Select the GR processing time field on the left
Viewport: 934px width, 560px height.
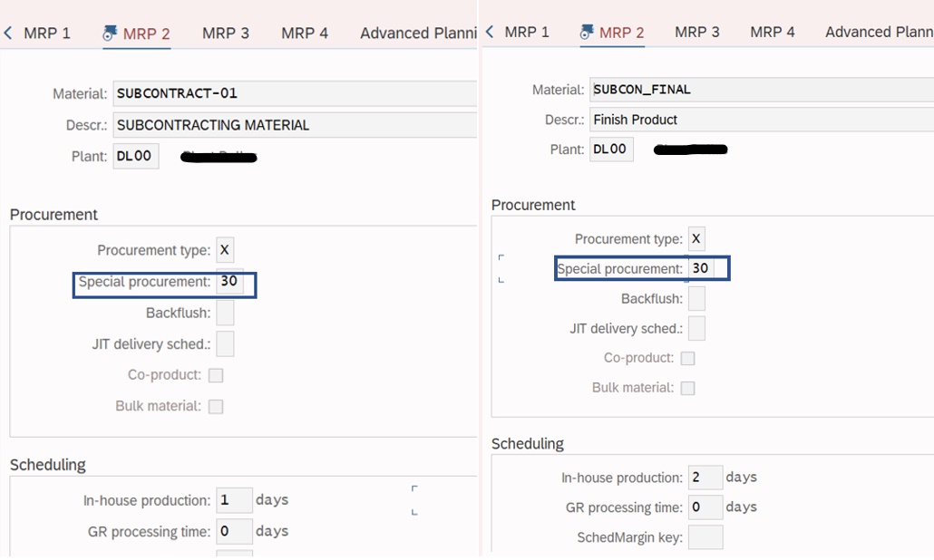(x=234, y=531)
